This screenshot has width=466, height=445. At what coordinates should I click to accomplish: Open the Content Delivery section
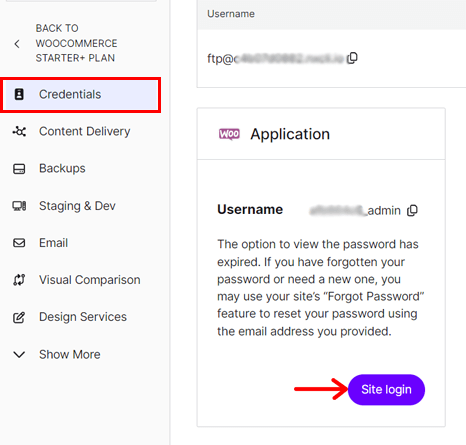coord(85,131)
